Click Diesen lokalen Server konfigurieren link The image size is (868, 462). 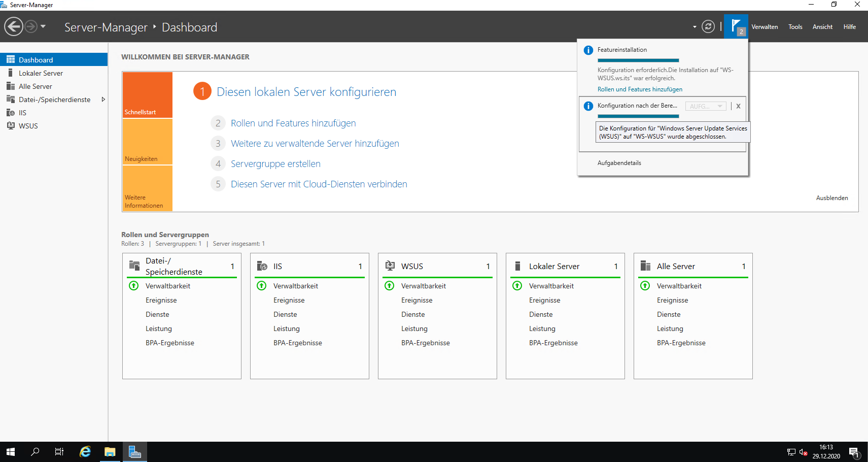[306, 92]
